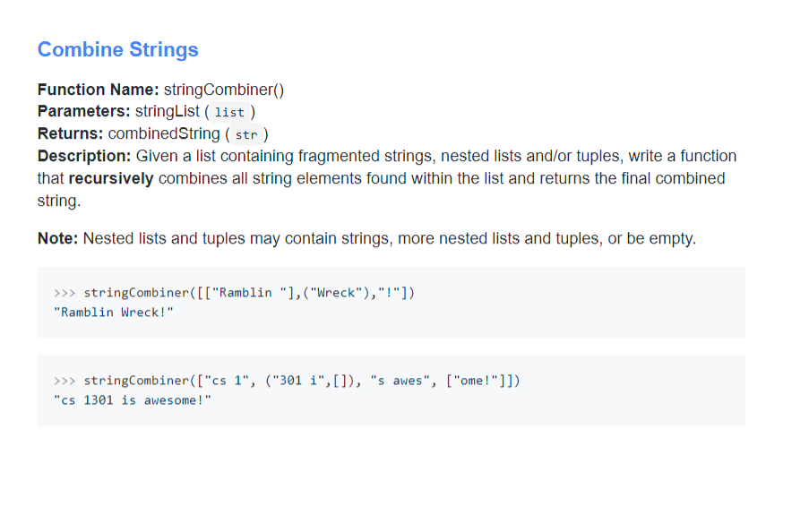This screenshot has width=792, height=532.
Task: Click the bold Function Name label
Action: coord(99,90)
